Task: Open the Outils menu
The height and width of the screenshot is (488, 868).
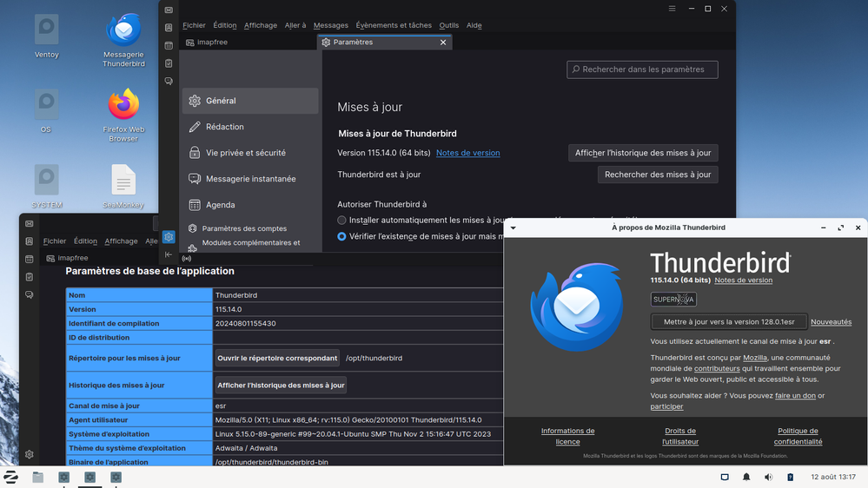Action: tap(448, 25)
